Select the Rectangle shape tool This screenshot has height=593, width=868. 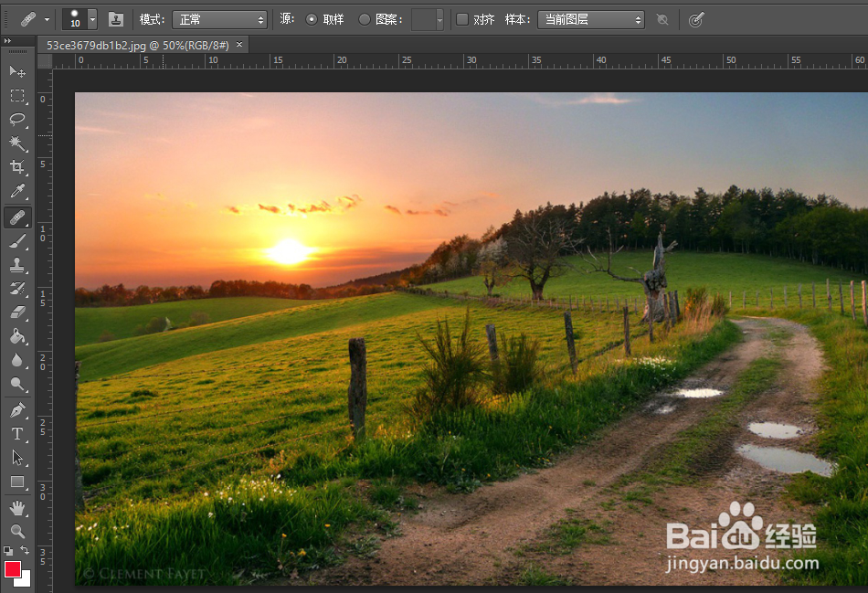(x=17, y=482)
